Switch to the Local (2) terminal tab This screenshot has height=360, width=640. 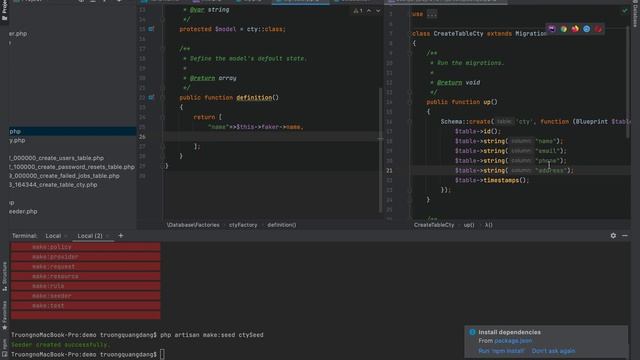coord(90,236)
